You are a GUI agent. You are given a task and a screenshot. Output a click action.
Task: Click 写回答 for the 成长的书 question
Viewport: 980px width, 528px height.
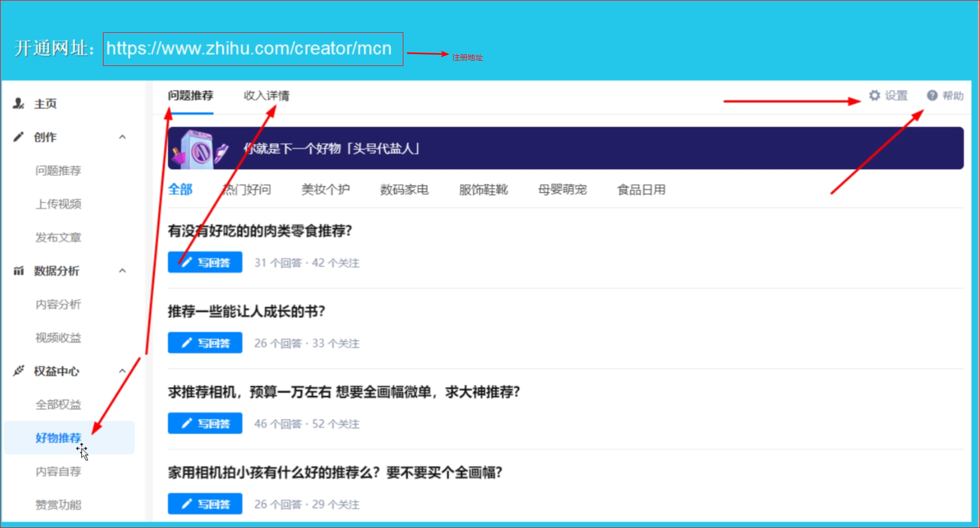pos(205,343)
